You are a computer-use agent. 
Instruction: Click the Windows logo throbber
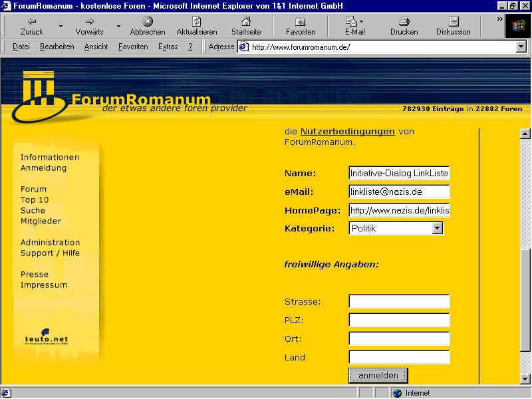pyautogui.click(x=518, y=26)
